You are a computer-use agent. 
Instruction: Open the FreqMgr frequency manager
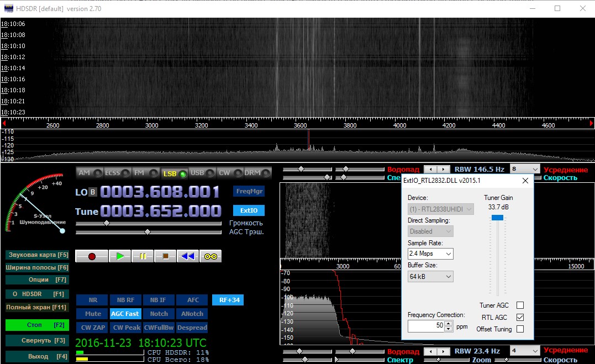[249, 191]
